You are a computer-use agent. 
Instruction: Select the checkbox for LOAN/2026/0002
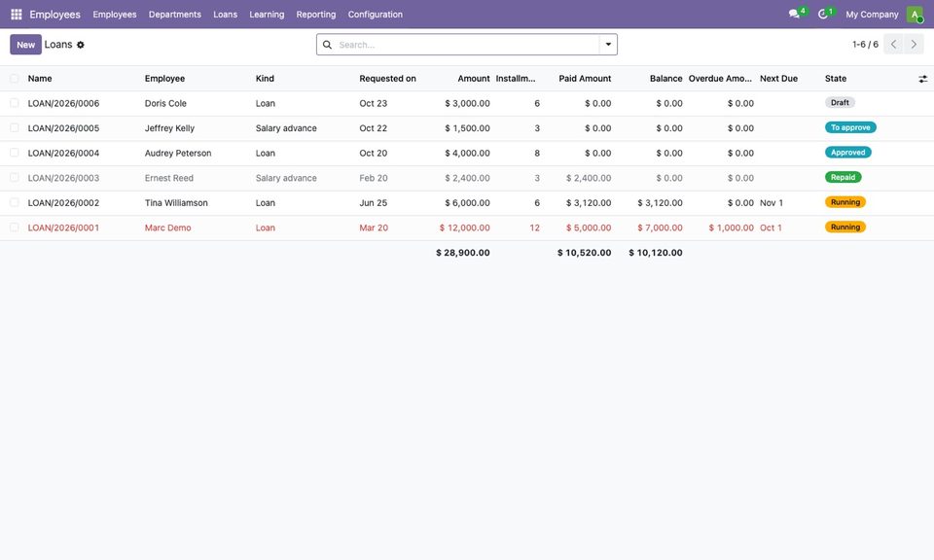pos(15,203)
